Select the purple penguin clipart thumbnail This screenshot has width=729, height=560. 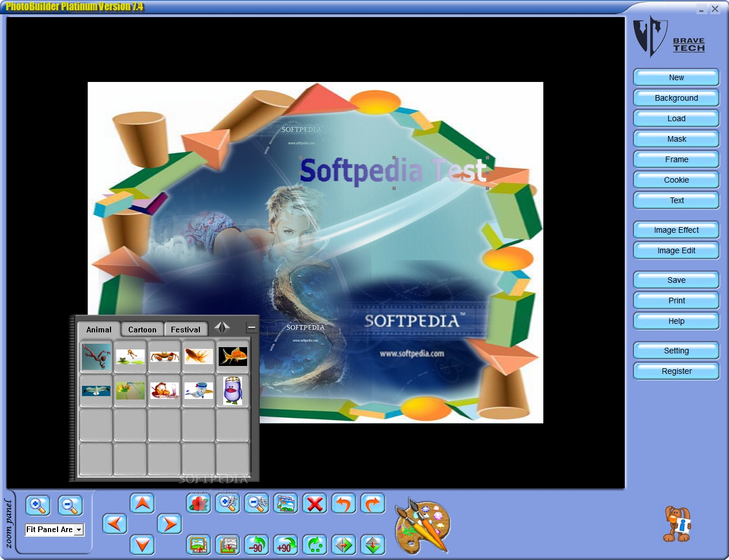[x=233, y=391]
